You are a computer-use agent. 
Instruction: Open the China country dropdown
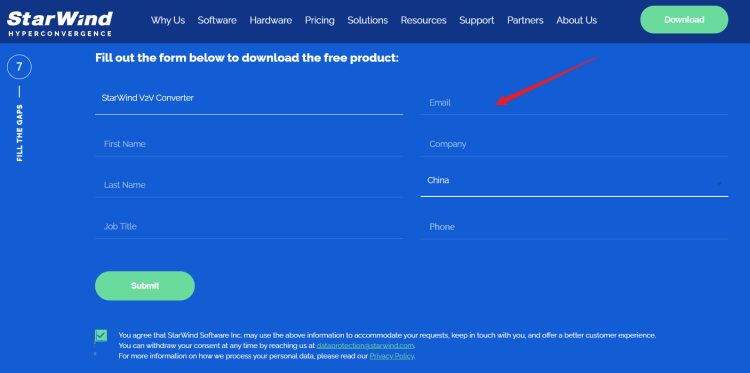click(x=574, y=182)
